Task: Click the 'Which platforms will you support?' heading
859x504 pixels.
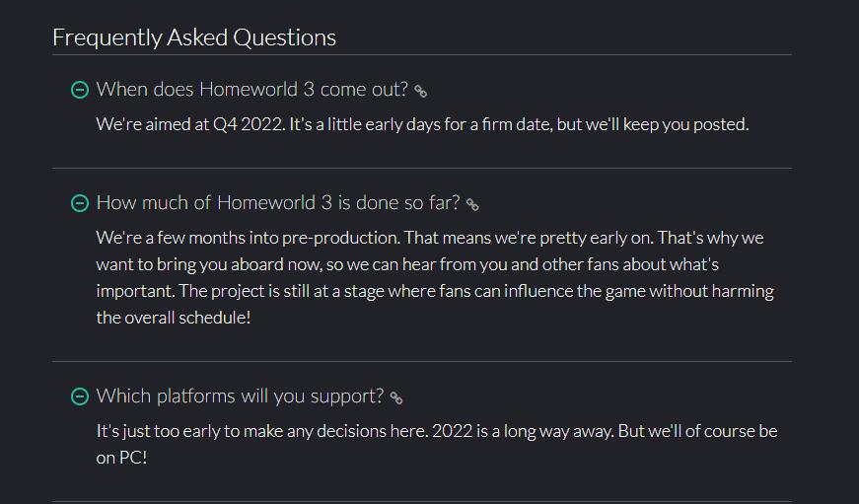Action: [x=240, y=396]
